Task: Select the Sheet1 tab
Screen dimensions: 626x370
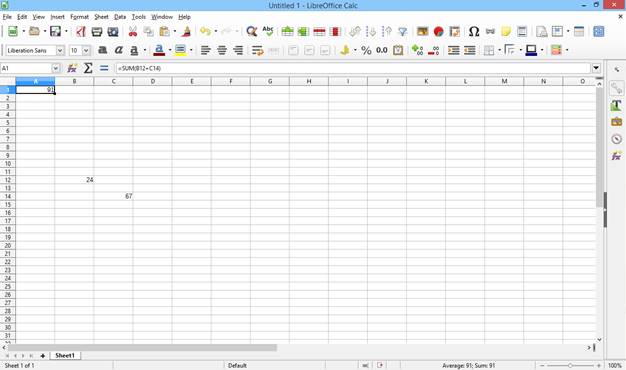Action: click(x=65, y=355)
